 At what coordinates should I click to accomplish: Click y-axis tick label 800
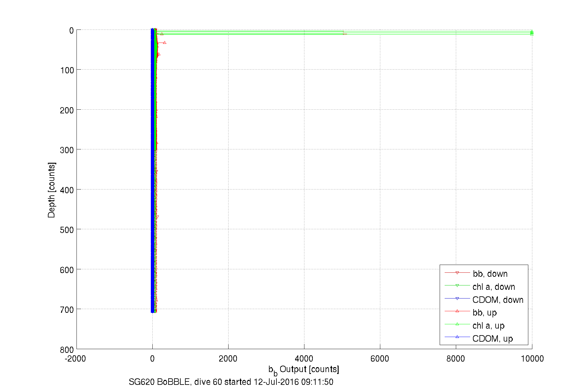(x=67, y=350)
